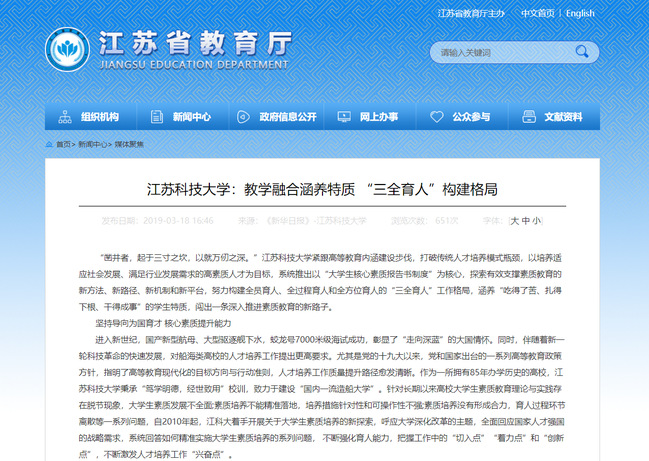Screen dimensions: 649x461
Task: Click the 组织机构 organization chart icon
Action: click(66, 117)
